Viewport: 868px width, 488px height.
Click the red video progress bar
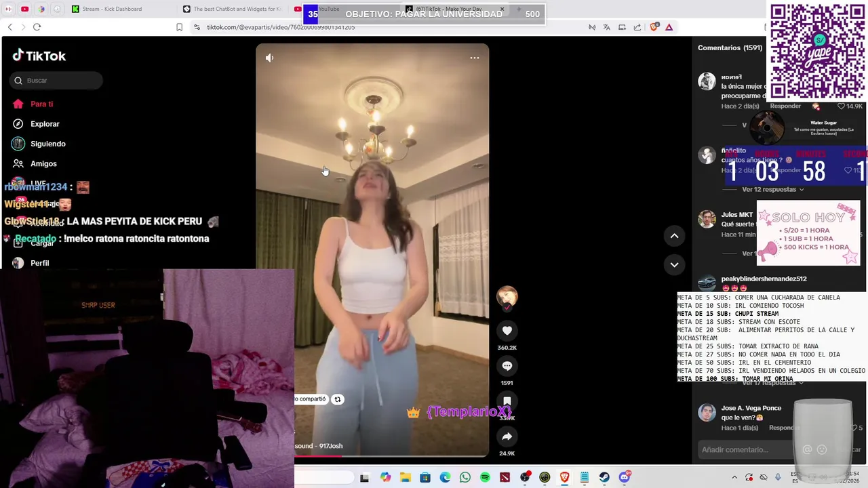(318, 456)
